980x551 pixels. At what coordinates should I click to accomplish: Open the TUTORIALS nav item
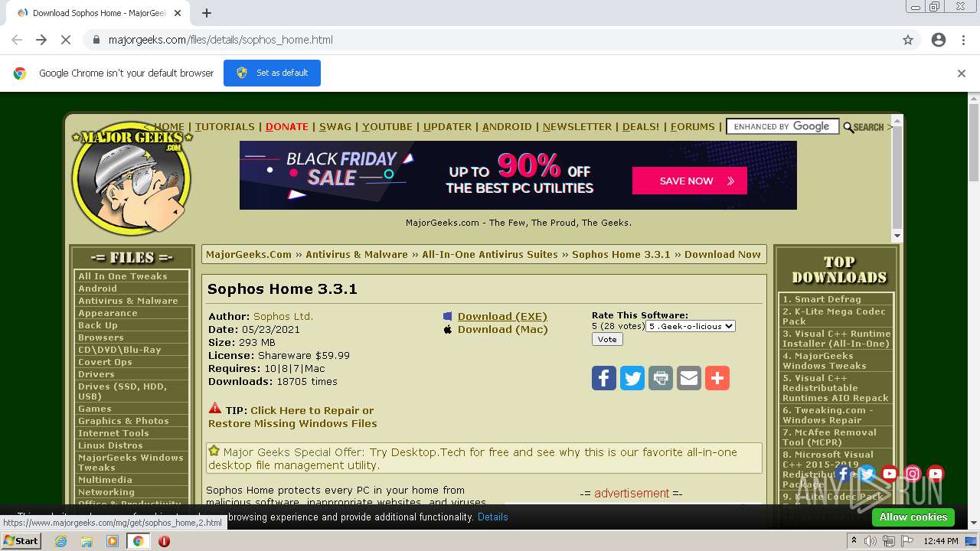pos(224,127)
